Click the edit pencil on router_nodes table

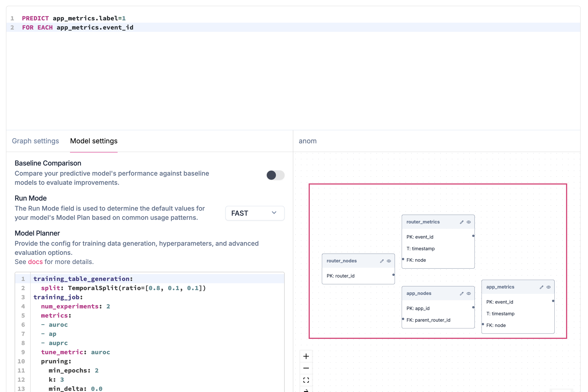(x=381, y=261)
